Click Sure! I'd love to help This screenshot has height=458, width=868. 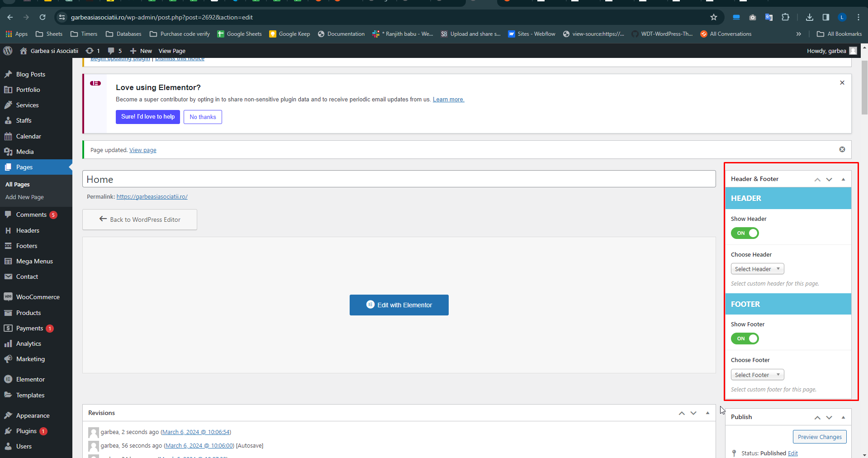point(148,117)
